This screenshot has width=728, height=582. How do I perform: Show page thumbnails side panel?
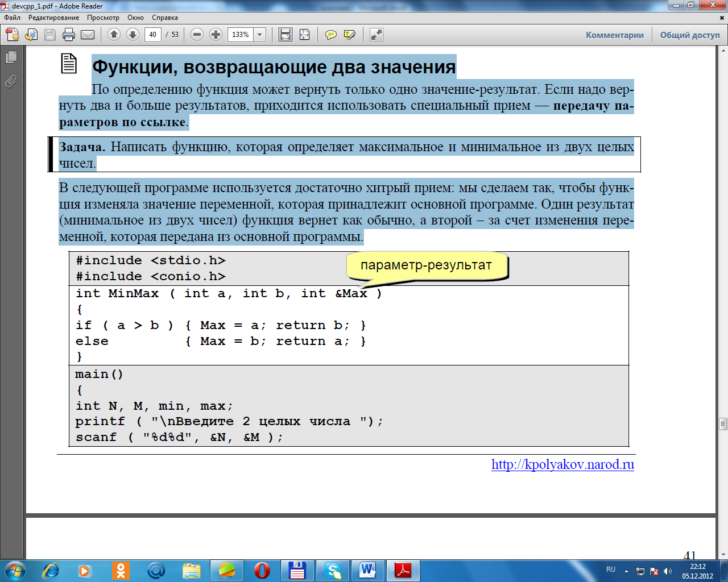coord(11,57)
